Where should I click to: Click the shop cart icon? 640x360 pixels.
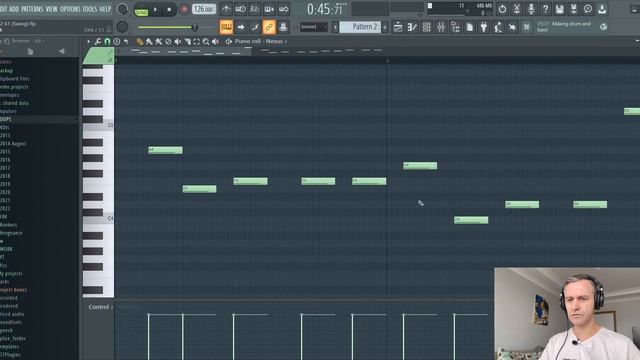pyautogui.click(x=527, y=27)
